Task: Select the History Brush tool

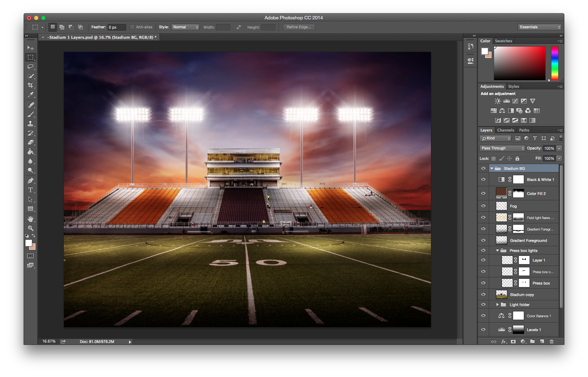Action: (x=30, y=133)
